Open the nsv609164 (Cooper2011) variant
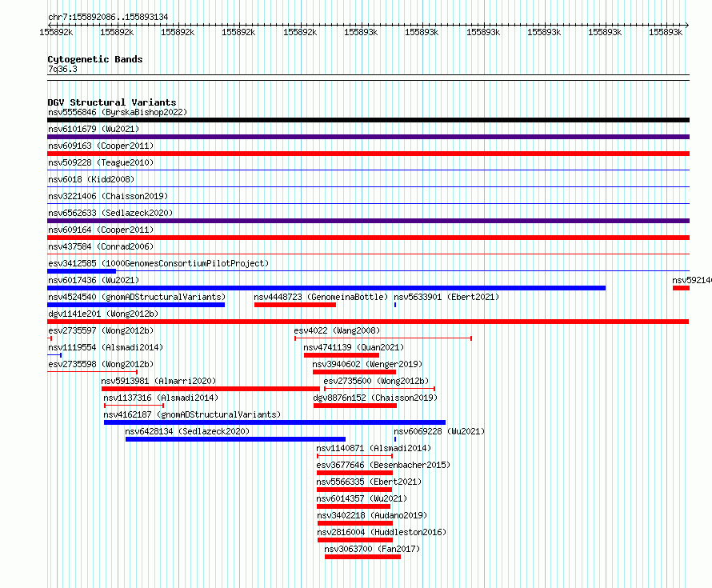 [x=101, y=230]
